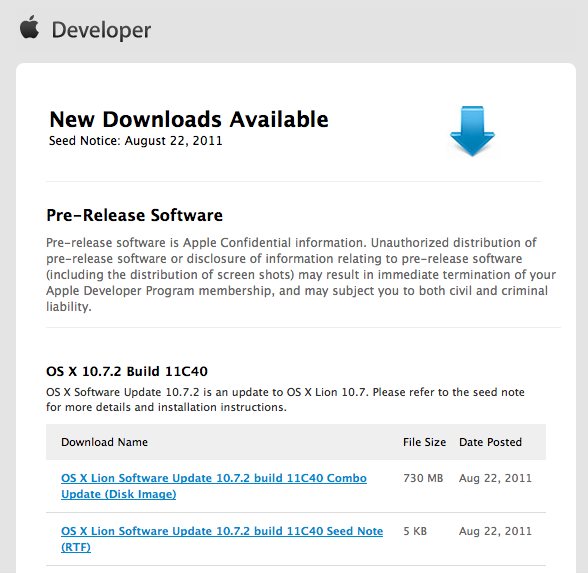Click the OS X 10.7.2 Build 11C40 heading
This screenshot has height=573, width=588.
click(127, 371)
